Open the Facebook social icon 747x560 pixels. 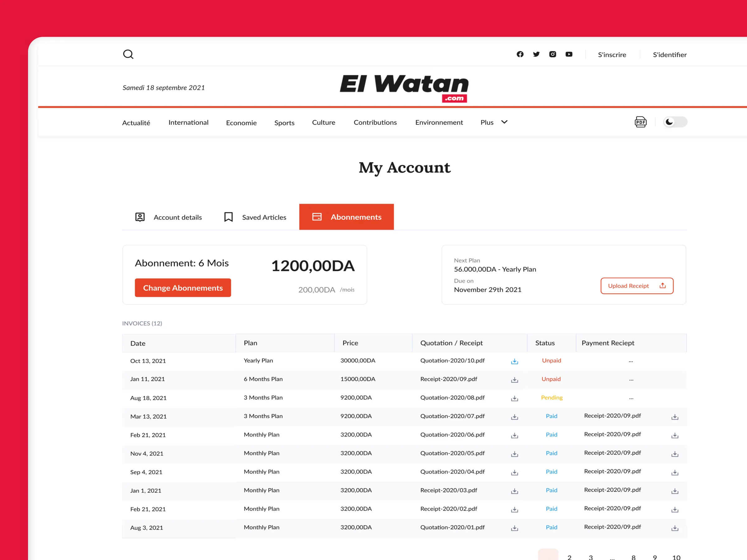click(x=520, y=54)
